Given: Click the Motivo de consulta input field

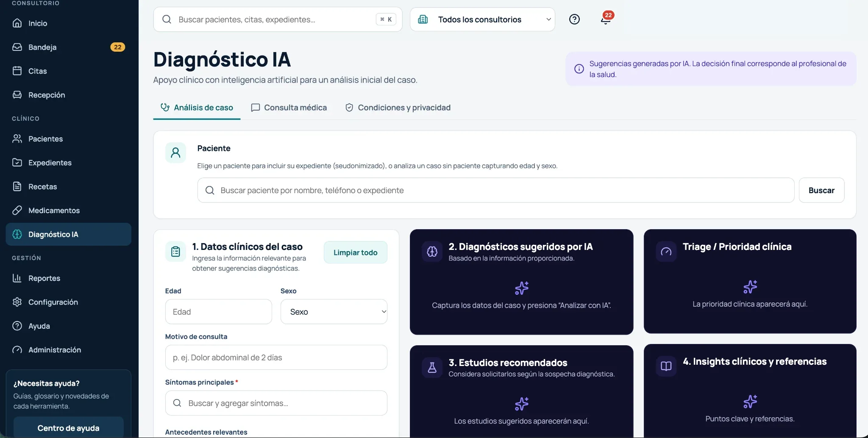Looking at the screenshot, I should point(276,358).
